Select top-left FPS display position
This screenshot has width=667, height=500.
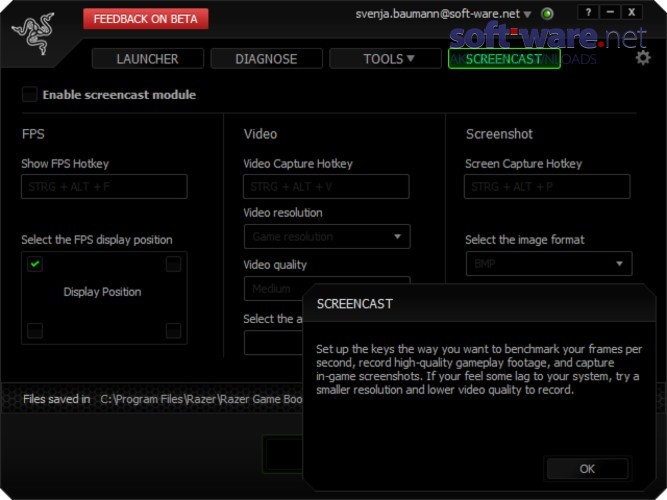coord(35,264)
